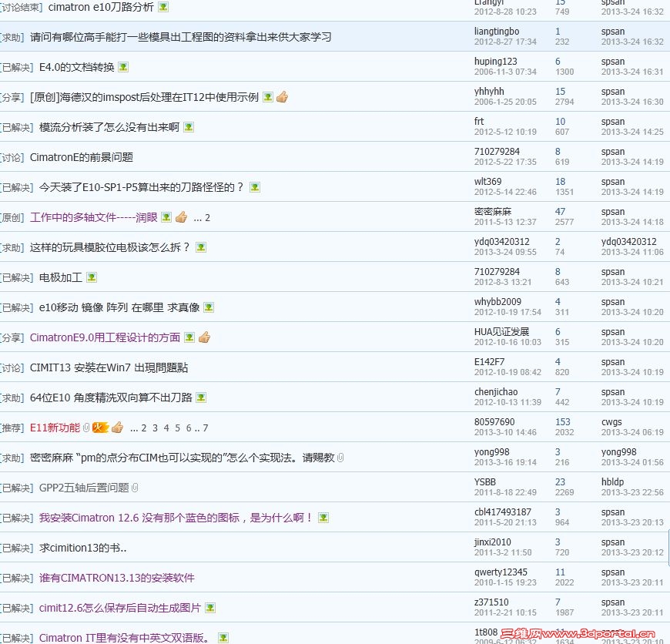
Task: Click last-post time '2013-3-24 06:19'
Action: 632,432
